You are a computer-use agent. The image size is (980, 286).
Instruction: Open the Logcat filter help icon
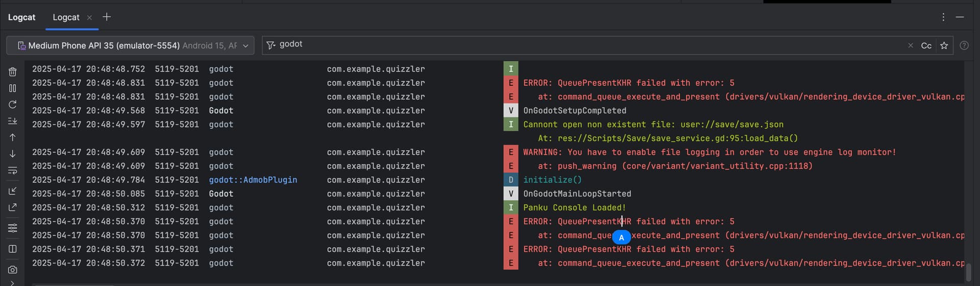pos(964,45)
